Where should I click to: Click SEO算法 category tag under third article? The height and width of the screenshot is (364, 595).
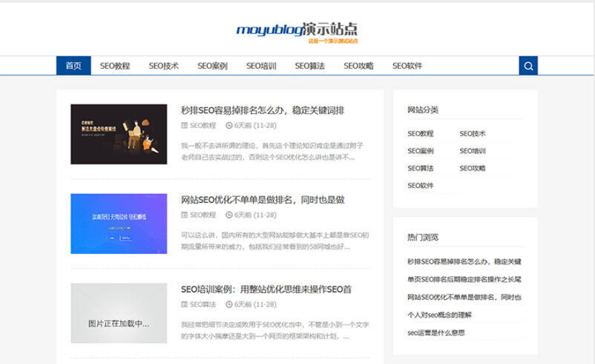pos(202,305)
